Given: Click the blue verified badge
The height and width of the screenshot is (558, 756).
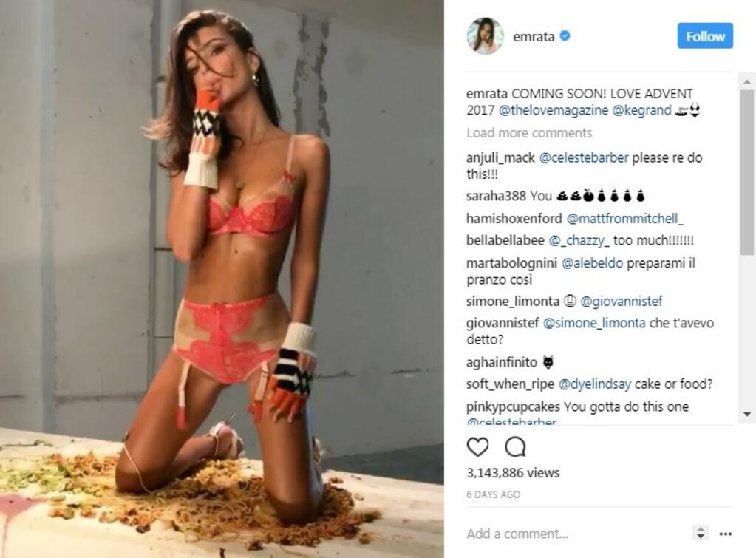Looking at the screenshot, I should point(565,35).
